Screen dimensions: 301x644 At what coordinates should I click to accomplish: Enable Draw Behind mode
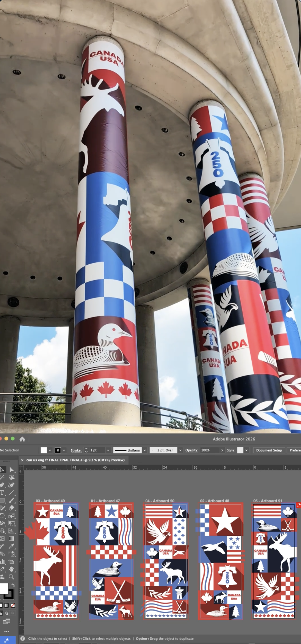click(6, 613)
